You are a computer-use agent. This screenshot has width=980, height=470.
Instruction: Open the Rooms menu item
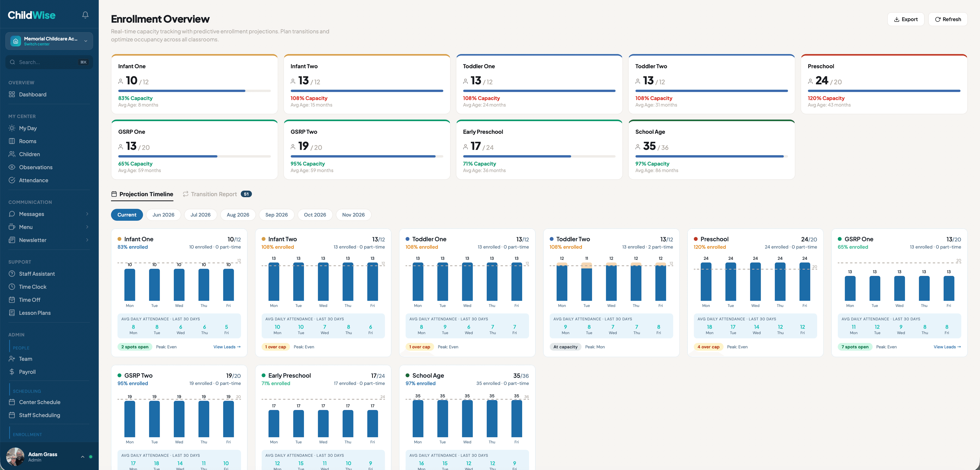49,141
